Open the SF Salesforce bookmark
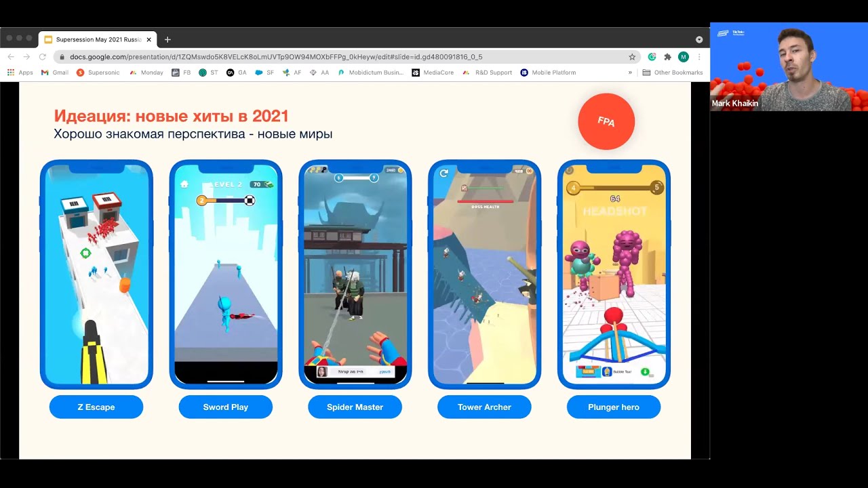 click(264, 73)
